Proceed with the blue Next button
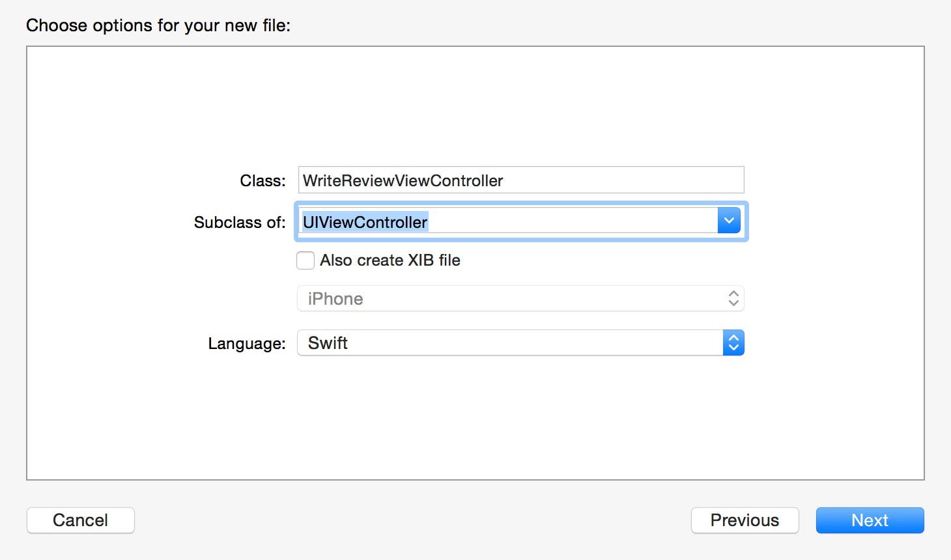Image resolution: width=951 pixels, height=560 pixels. 870,520
